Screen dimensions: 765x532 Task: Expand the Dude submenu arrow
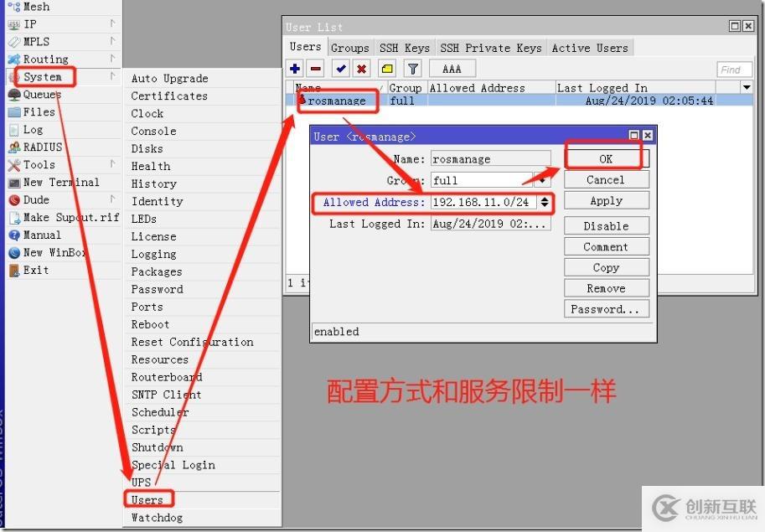point(113,199)
